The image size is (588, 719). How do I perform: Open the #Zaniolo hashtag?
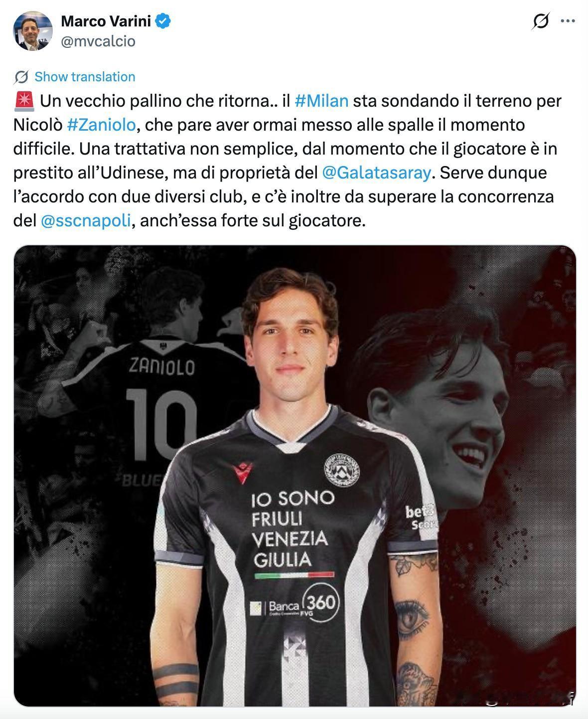101,125
